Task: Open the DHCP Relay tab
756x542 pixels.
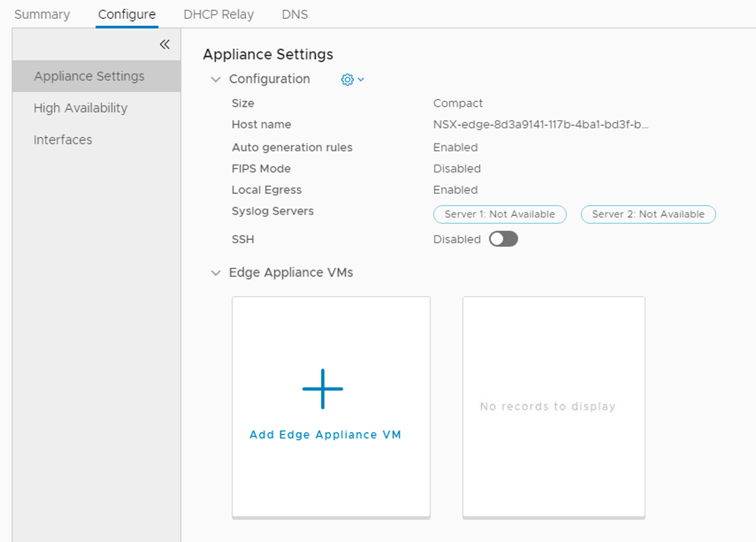Action: [x=218, y=15]
